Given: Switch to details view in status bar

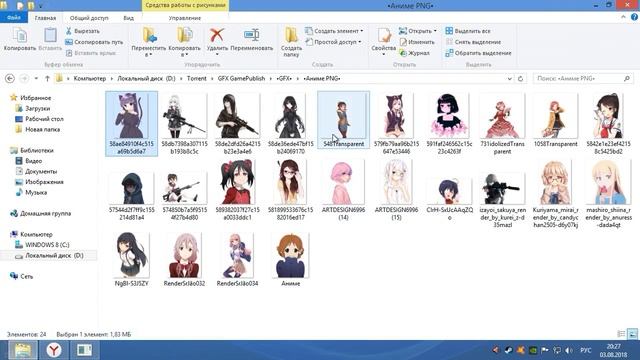Looking at the screenshot, I should 621,334.
